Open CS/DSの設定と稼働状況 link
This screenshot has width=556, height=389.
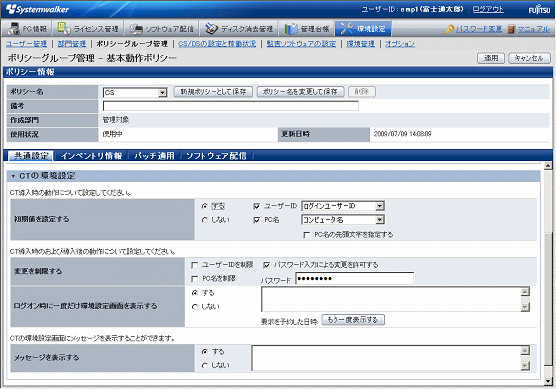coord(217,44)
